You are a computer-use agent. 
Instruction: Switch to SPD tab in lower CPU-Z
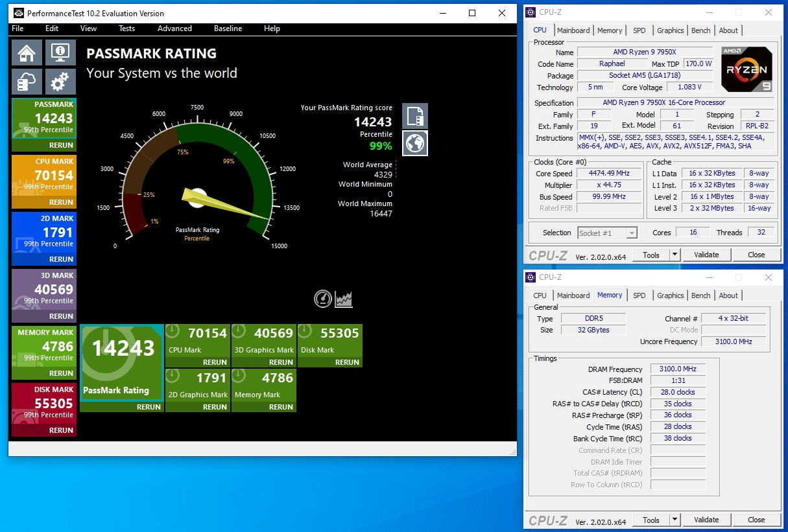pos(639,295)
